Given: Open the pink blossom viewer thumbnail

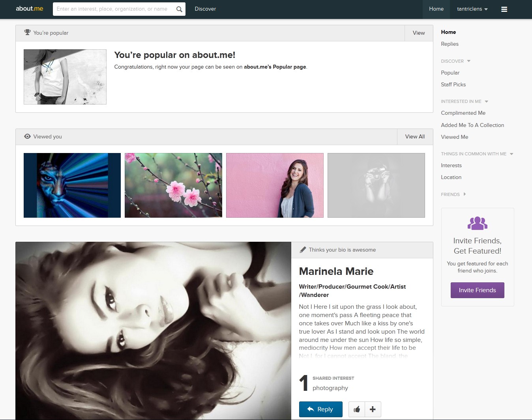Looking at the screenshot, I should click(x=173, y=185).
